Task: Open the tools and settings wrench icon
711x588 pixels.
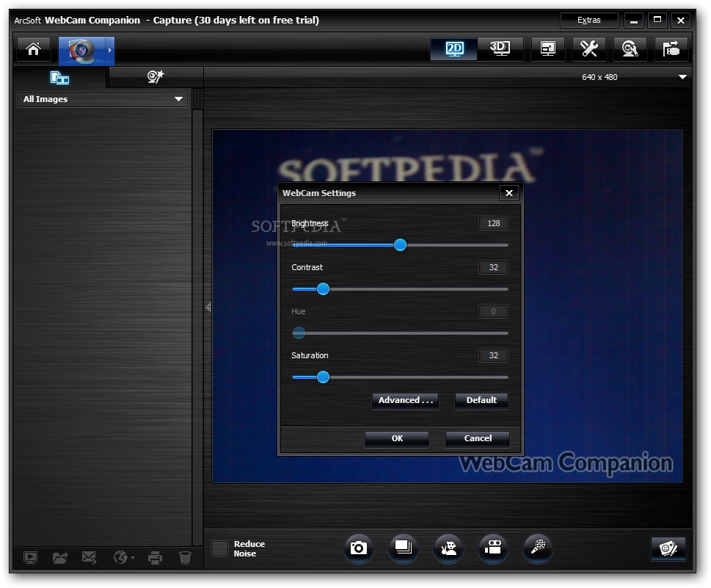Action: click(589, 48)
